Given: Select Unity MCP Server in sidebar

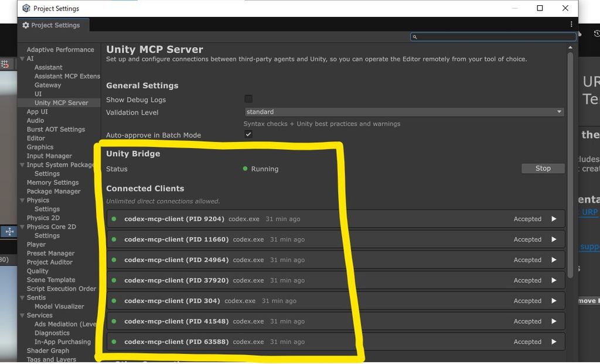Looking at the screenshot, I should pos(61,102).
